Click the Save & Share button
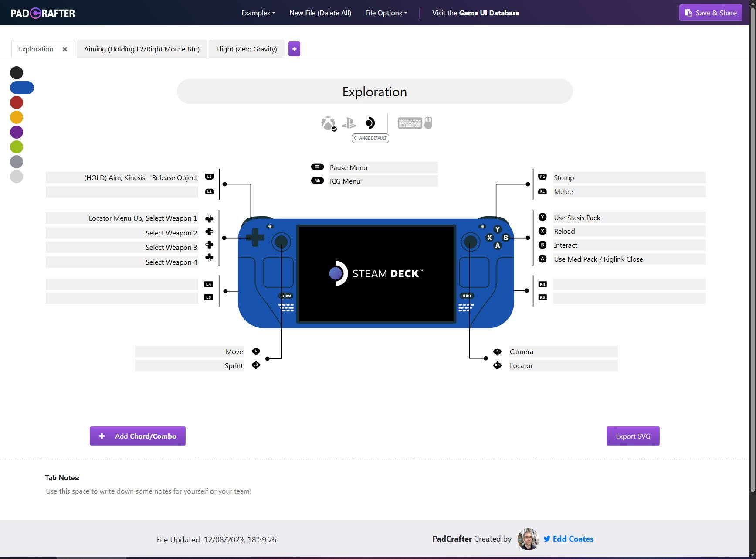The height and width of the screenshot is (559, 756). pos(711,13)
